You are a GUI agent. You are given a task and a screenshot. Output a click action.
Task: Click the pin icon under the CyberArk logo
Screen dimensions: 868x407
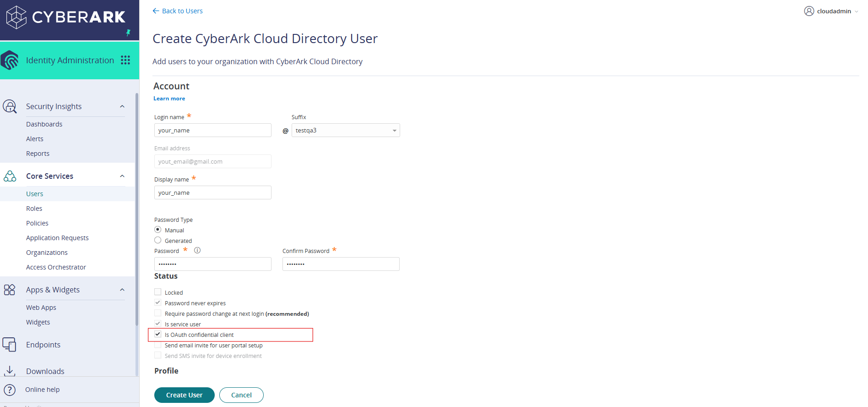(x=128, y=33)
